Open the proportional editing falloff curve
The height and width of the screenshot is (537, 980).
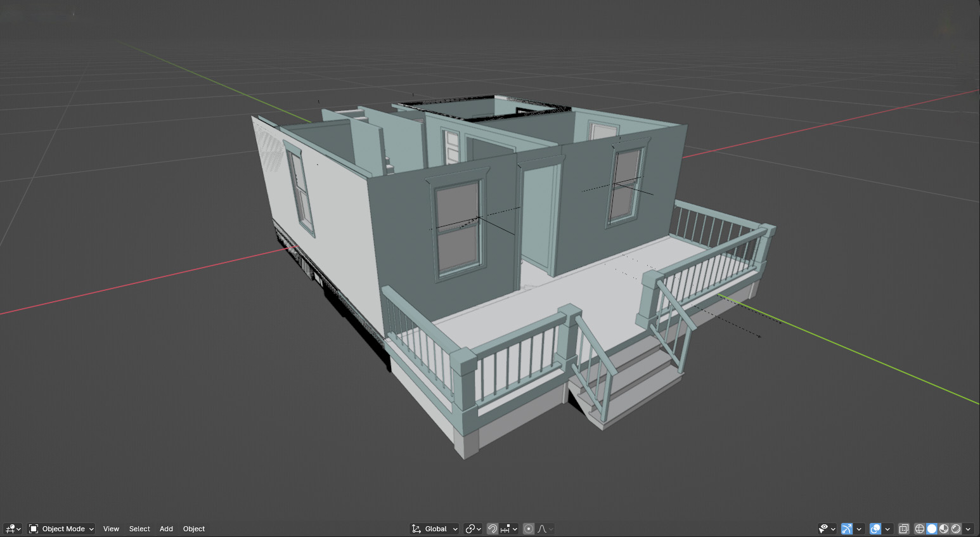tap(545, 529)
